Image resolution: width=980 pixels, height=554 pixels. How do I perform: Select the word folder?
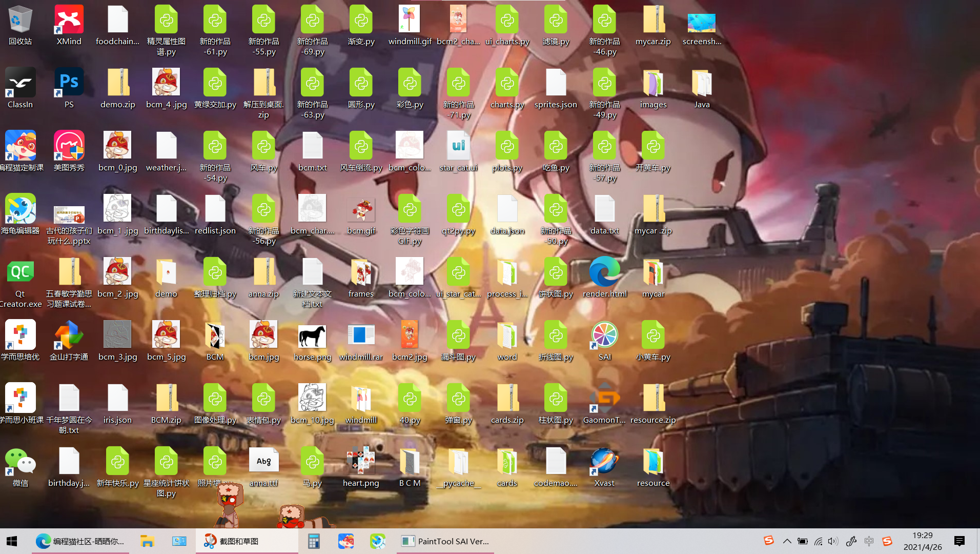click(507, 340)
